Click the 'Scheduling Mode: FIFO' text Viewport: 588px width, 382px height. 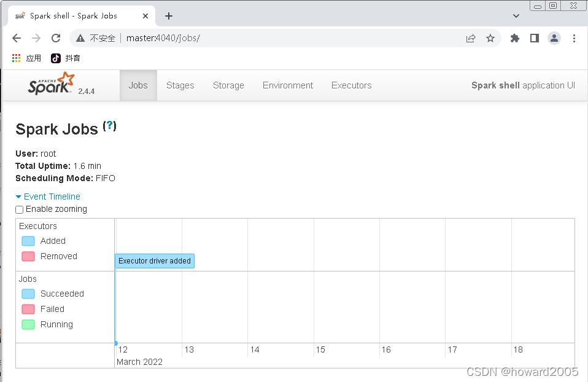click(65, 178)
